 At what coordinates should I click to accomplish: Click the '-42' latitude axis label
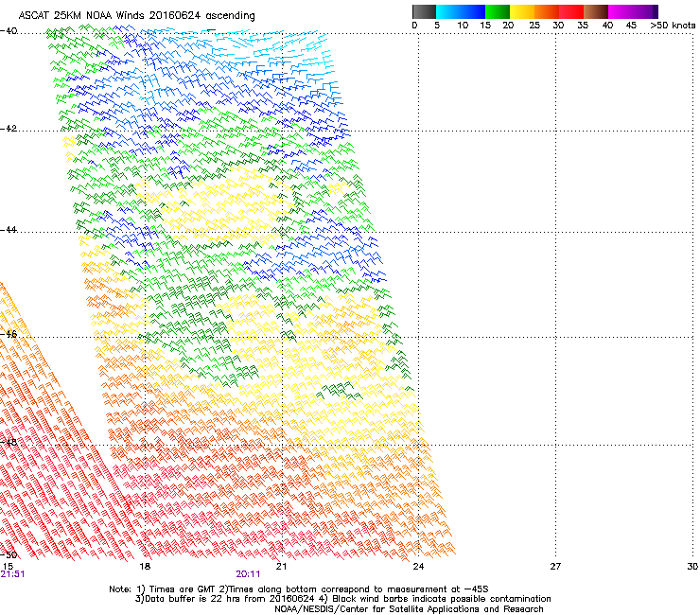9,129
